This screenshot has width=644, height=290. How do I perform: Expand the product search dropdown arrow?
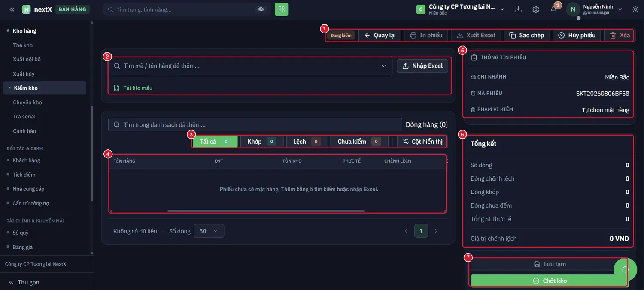pyautogui.click(x=383, y=66)
